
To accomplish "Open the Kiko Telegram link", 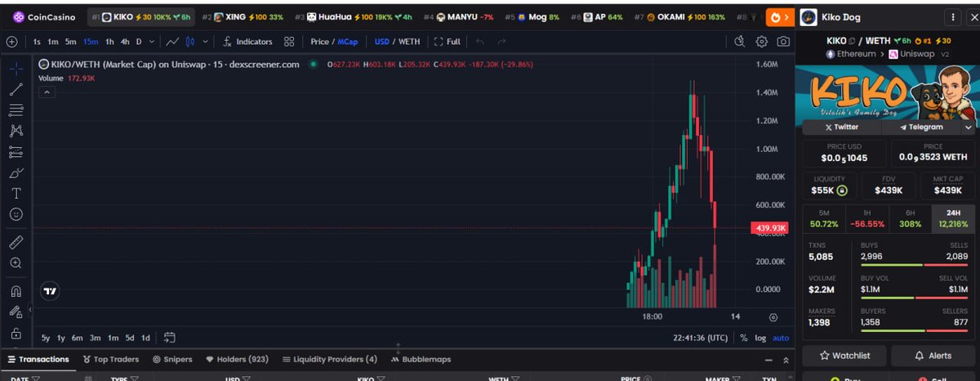I will tap(920, 128).
